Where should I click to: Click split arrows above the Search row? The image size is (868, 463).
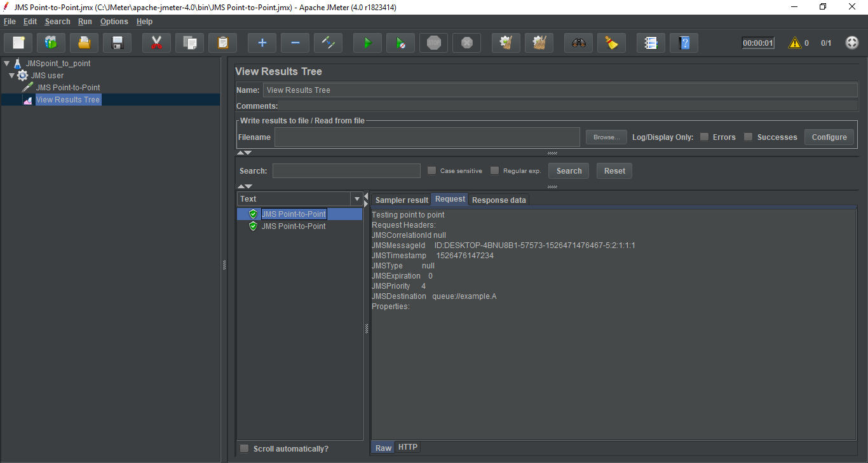click(x=245, y=153)
